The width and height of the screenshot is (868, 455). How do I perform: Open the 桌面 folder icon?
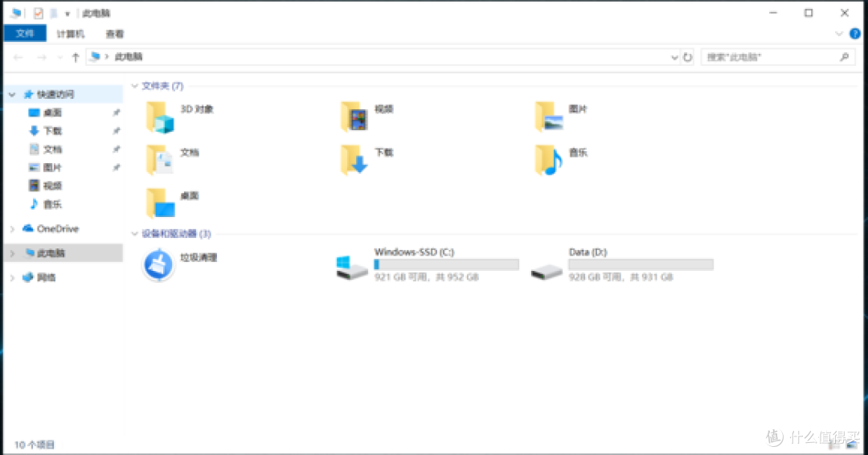(x=160, y=203)
